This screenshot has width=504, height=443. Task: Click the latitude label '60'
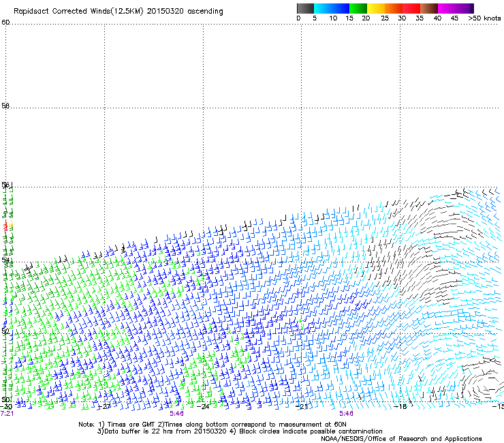point(5,22)
